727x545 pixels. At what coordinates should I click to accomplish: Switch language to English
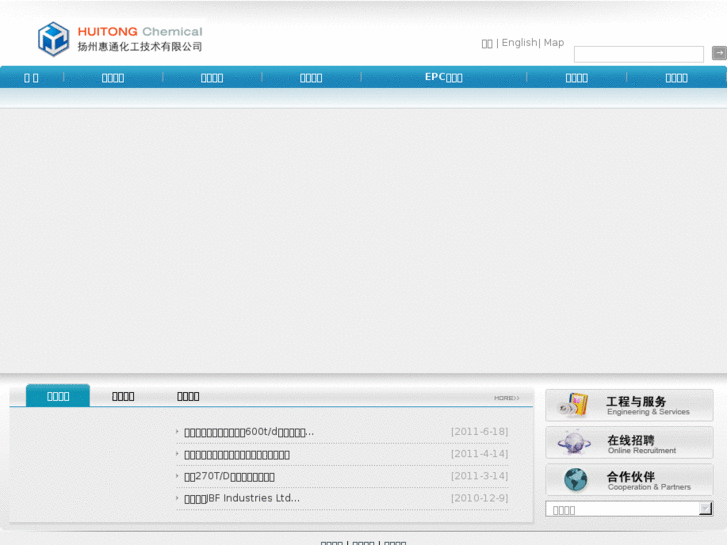click(519, 43)
